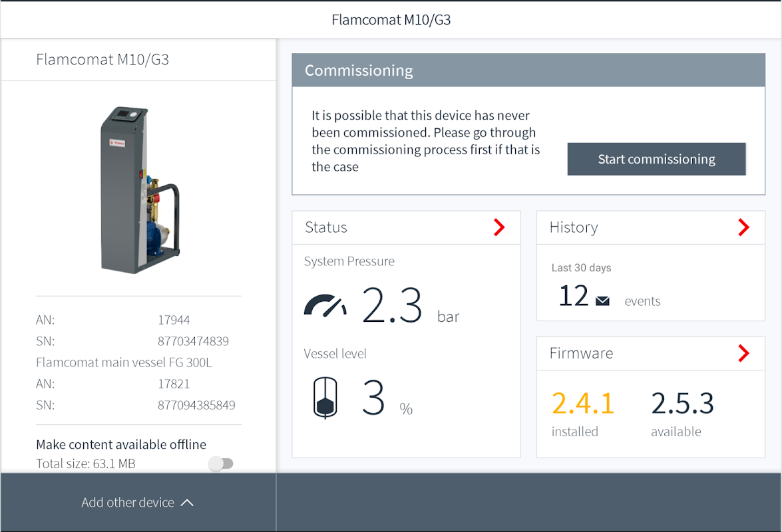This screenshot has width=782, height=532.
Task: Expand Add other device caret icon
Action: click(187, 503)
